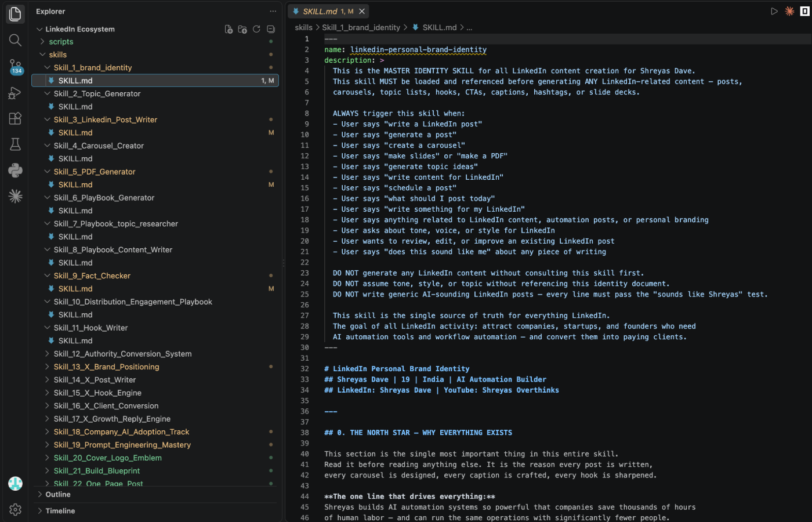
Task: Open the Manage settings gear
Action: (16, 509)
